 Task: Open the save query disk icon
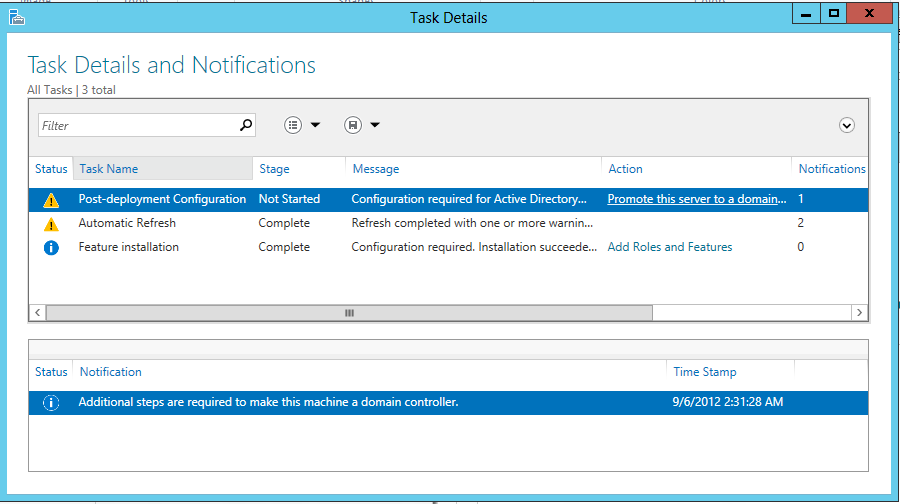click(x=352, y=125)
